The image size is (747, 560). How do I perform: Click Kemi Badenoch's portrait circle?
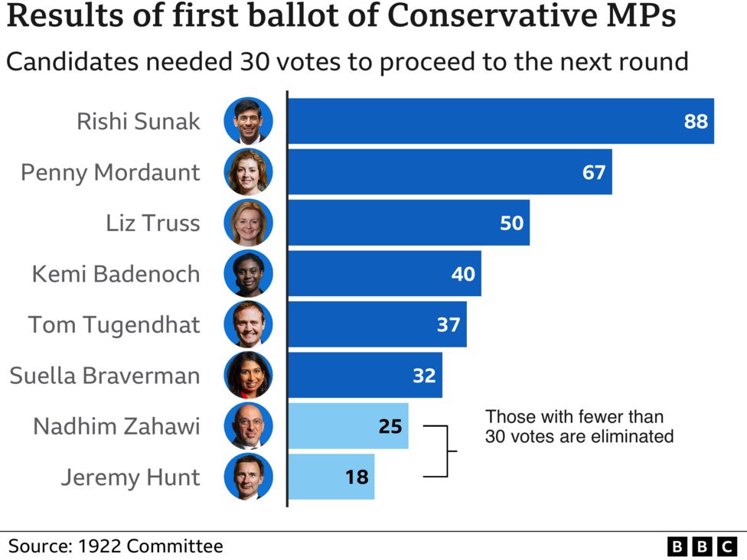(x=248, y=274)
